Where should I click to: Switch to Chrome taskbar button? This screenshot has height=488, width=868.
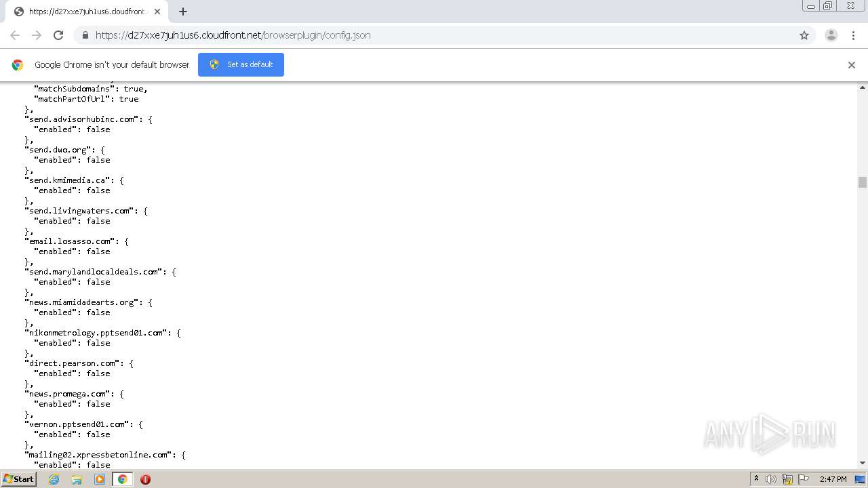point(123,479)
